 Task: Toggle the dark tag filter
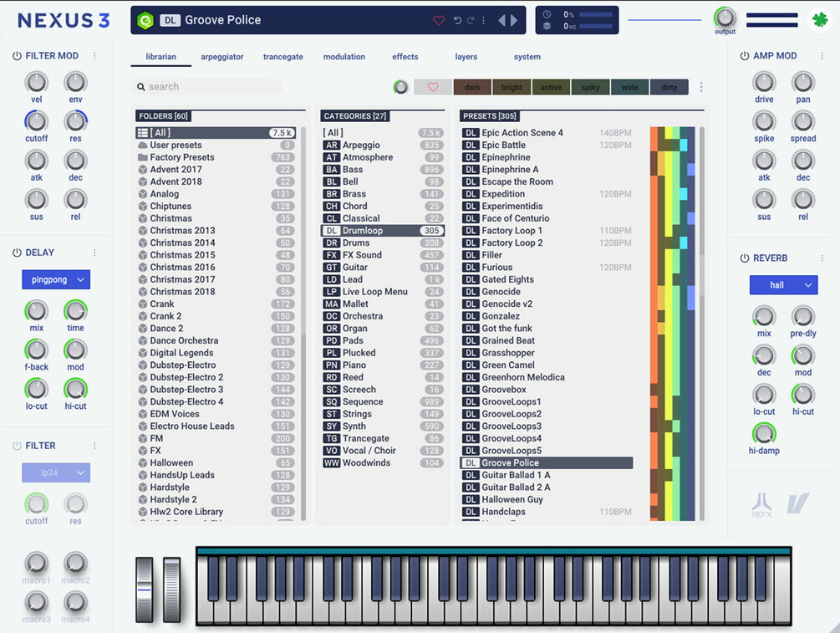coord(472,87)
